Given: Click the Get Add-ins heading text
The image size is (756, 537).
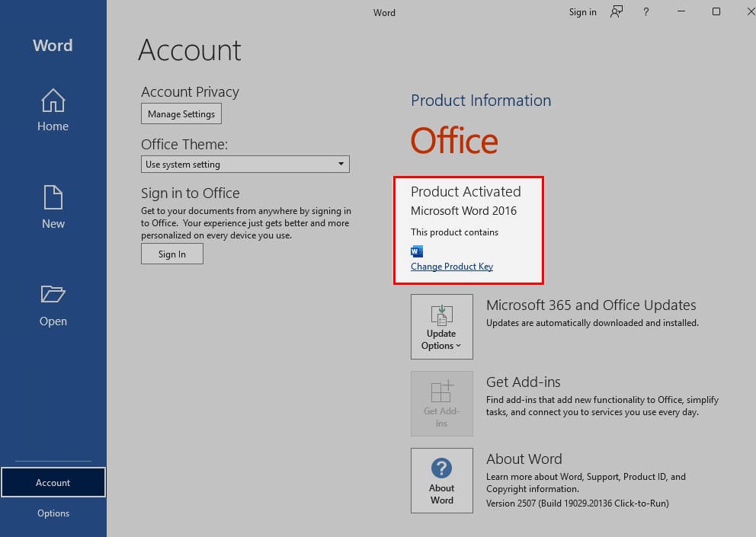Looking at the screenshot, I should pyautogui.click(x=523, y=382).
